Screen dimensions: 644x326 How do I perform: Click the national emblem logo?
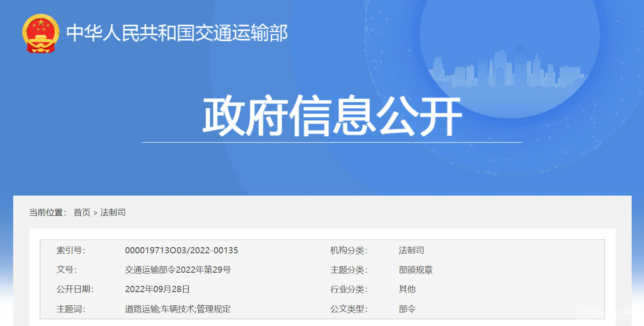pos(41,33)
